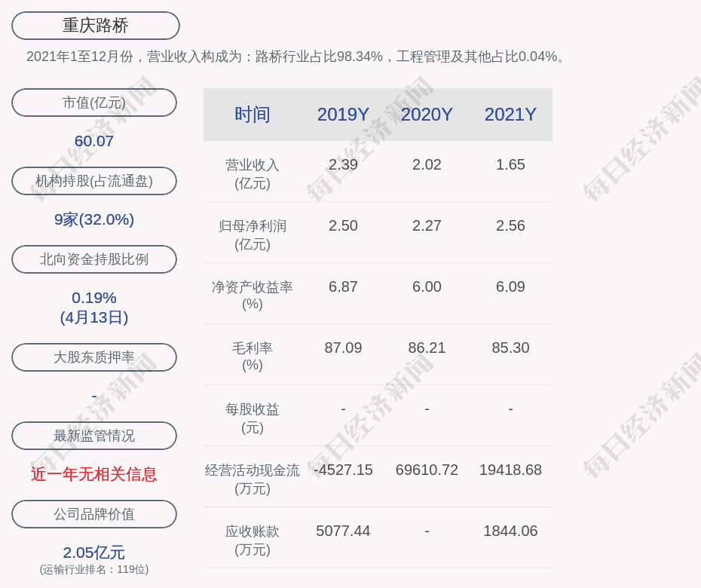Select the 2019Y column header
This screenshot has height=588, width=701.
pos(343,115)
